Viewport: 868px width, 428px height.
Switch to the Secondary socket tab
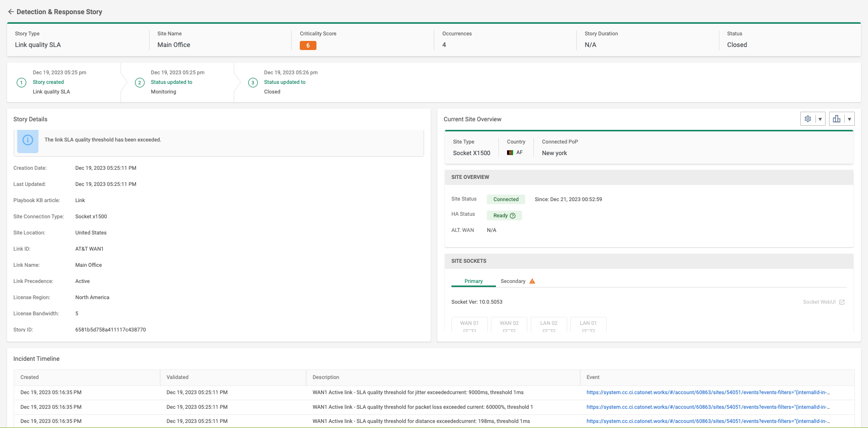click(x=513, y=281)
